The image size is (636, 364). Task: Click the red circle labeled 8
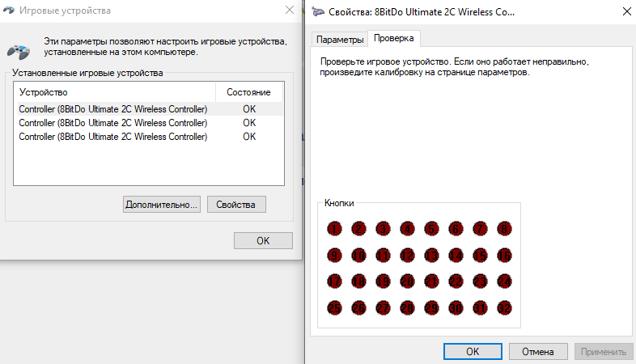pyautogui.click(x=505, y=229)
